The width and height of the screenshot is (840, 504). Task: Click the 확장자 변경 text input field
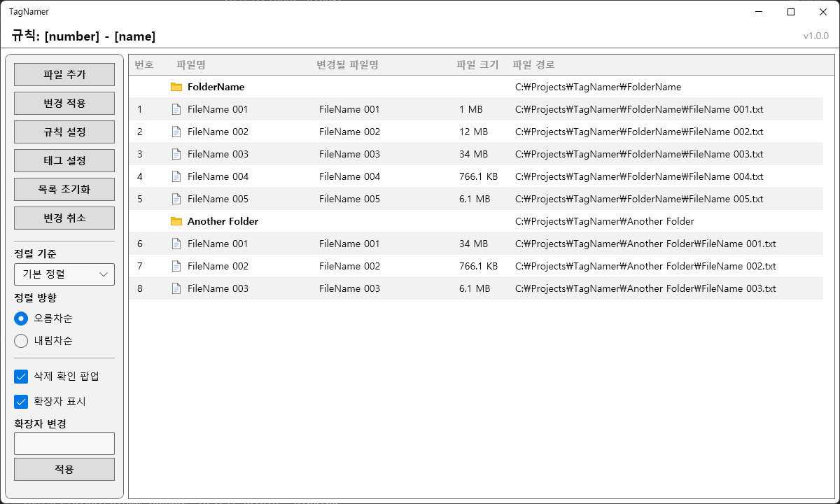pyautogui.click(x=64, y=443)
